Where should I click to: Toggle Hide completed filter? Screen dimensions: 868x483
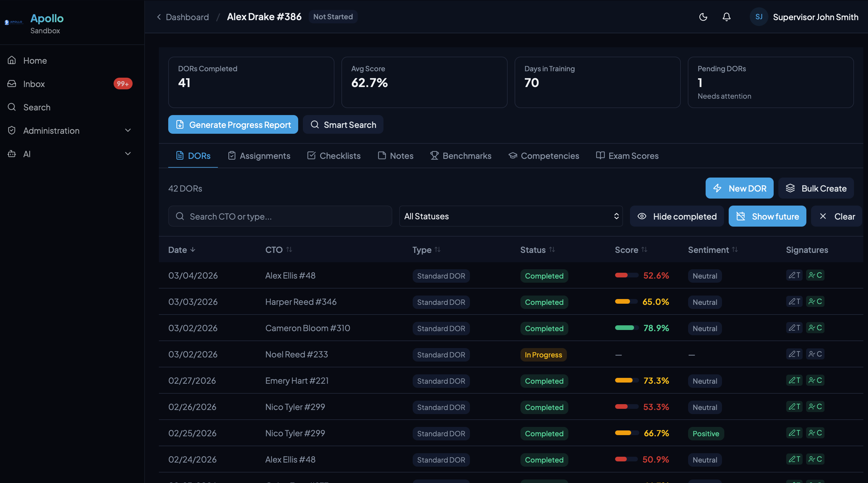point(677,216)
